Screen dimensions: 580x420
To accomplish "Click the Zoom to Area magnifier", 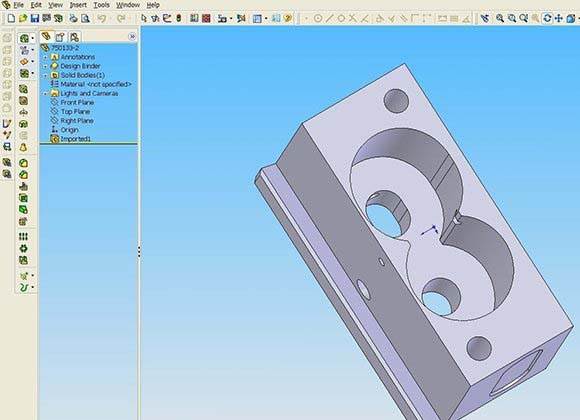I will coord(512,18).
